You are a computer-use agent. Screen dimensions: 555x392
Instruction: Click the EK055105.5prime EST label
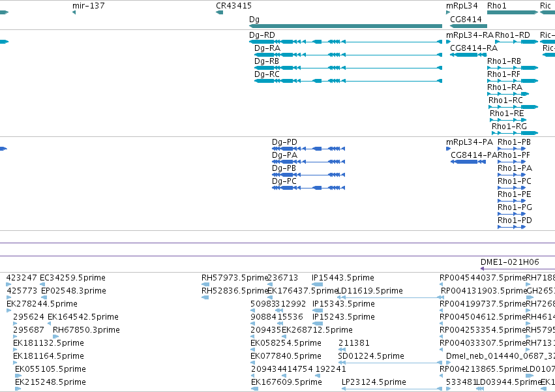tap(50, 370)
